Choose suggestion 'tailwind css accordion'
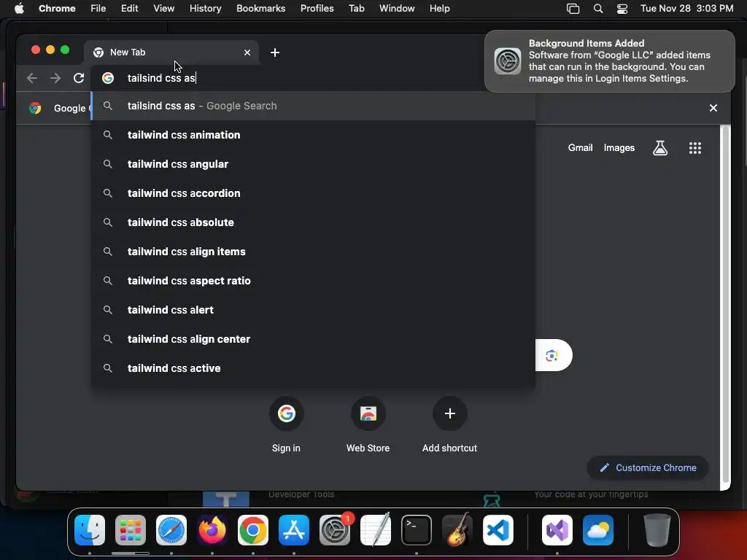 point(314,192)
